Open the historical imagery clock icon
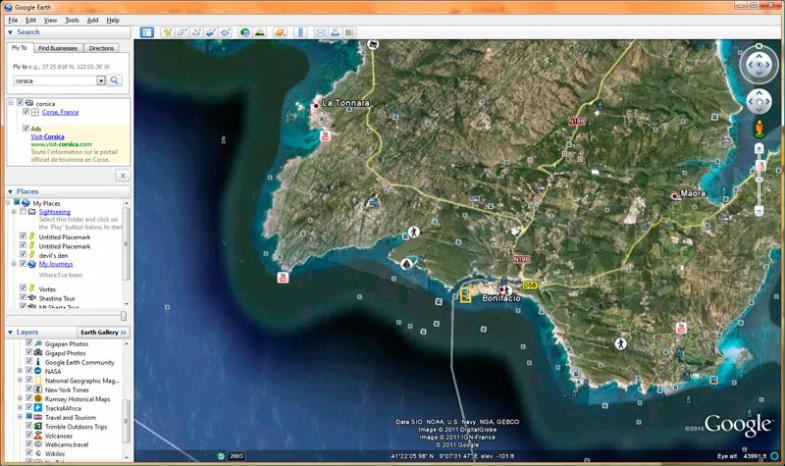Image resolution: width=785 pixels, height=466 pixels. [244, 32]
